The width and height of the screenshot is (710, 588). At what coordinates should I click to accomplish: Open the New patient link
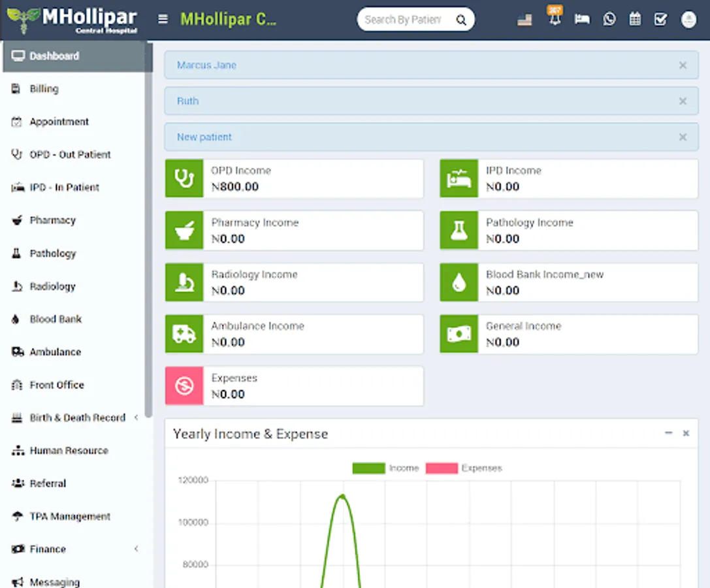[204, 137]
